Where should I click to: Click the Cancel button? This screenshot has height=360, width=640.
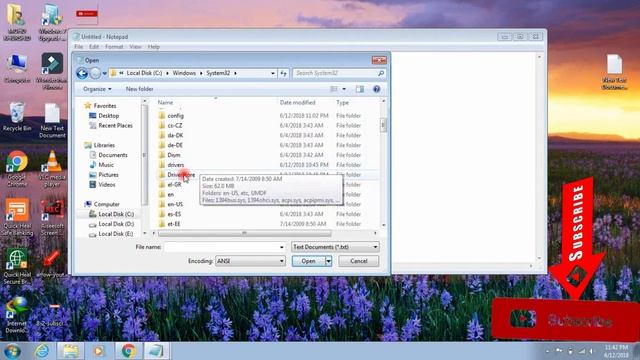pos(358,261)
